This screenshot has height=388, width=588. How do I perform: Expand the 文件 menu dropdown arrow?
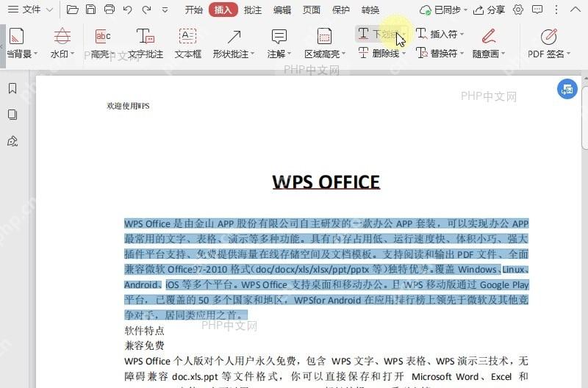point(49,10)
